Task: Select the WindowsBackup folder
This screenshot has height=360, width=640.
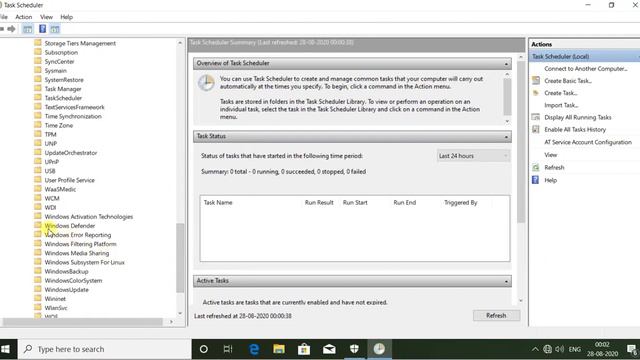Action: coord(66,271)
